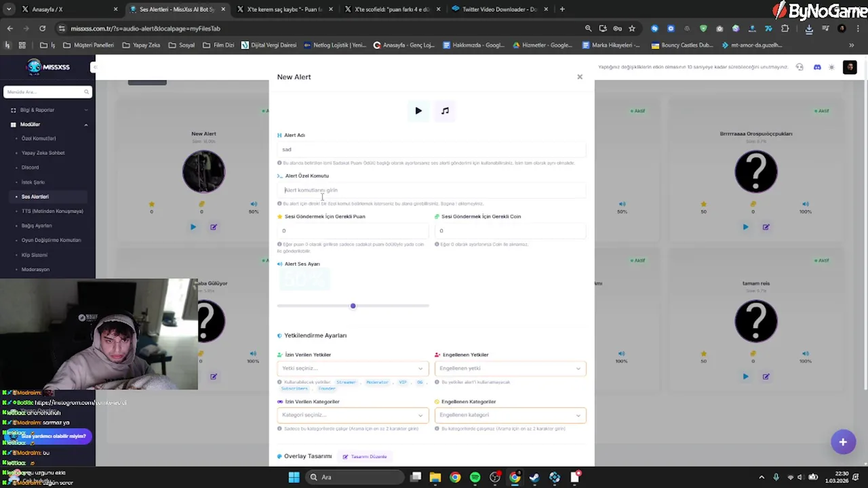
Task: Open the İzin Verilen Kategoriler dropdown
Action: pos(353,415)
